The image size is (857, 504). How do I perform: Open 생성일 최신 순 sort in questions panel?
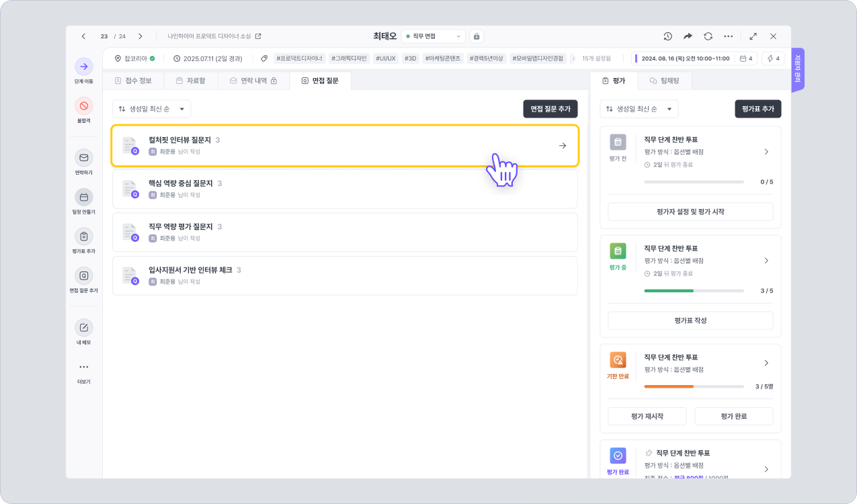point(151,109)
